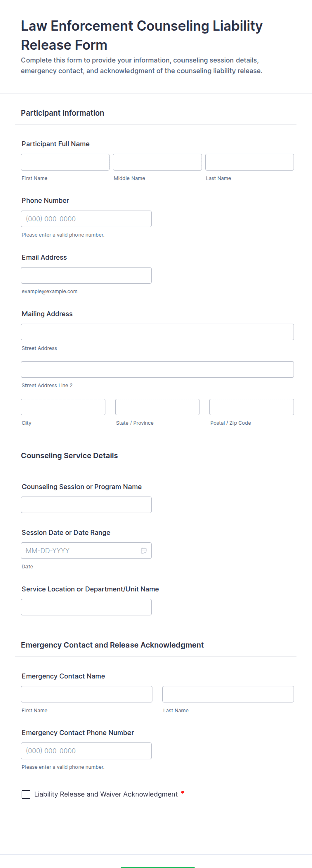Click the participant Last Name field

(x=249, y=162)
